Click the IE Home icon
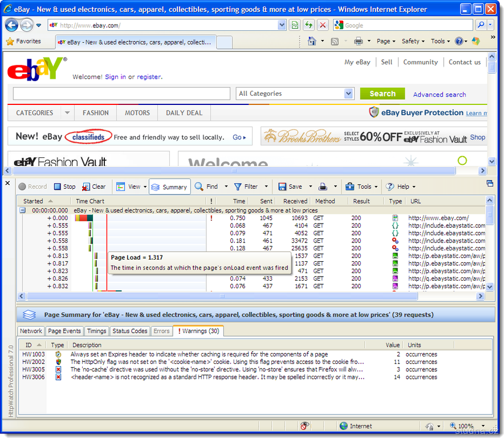Viewport: 504px width, 438px height. pyautogui.click(x=312, y=41)
